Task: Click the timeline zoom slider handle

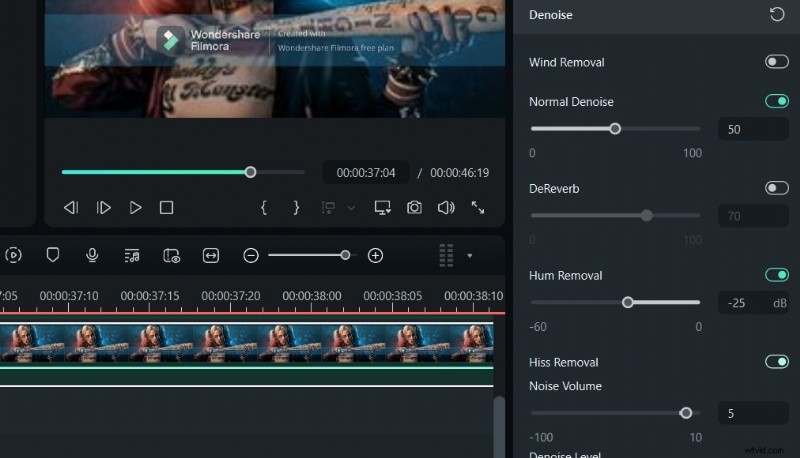Action: pos(345,255)
